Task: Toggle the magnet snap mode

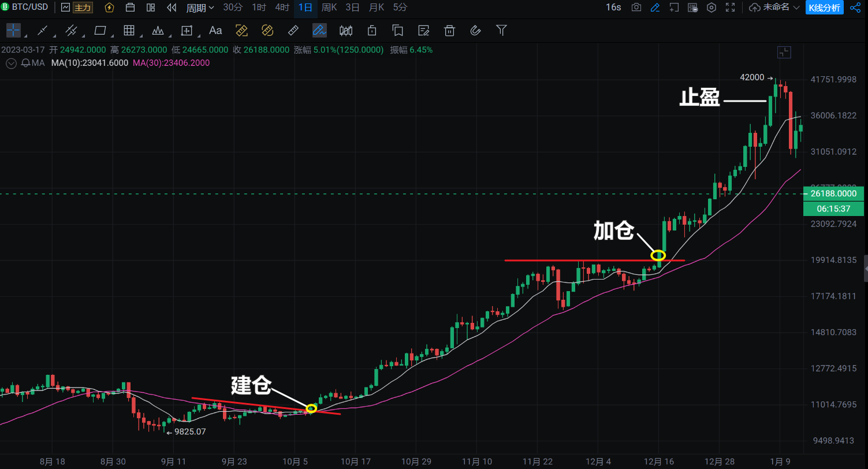Action: click(x=476, y=30)
